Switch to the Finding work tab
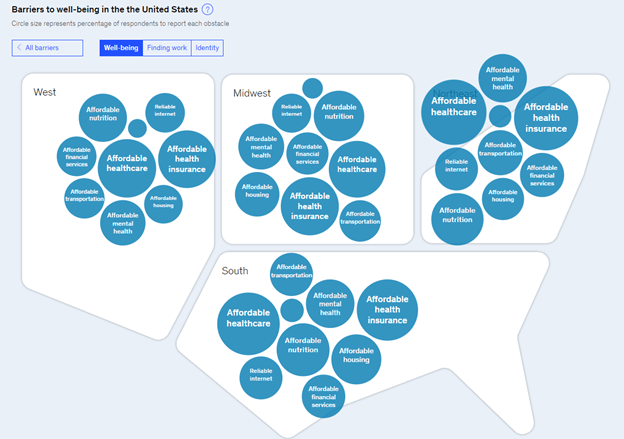 coord(166,48)
